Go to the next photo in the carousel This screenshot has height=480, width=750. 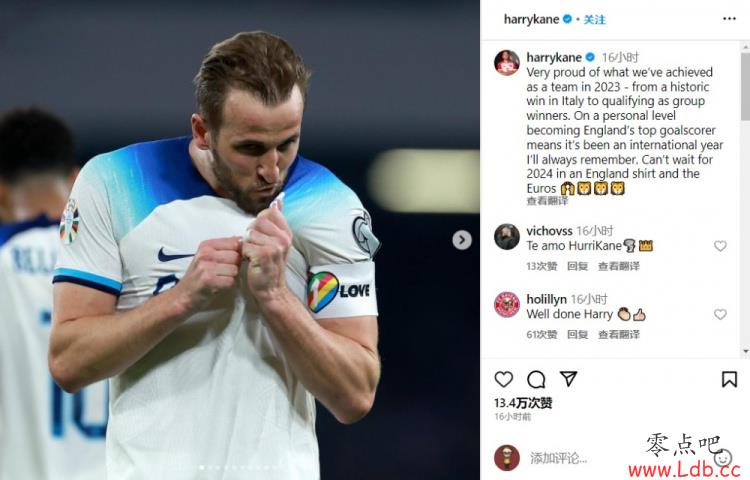(x=462, y=240)
